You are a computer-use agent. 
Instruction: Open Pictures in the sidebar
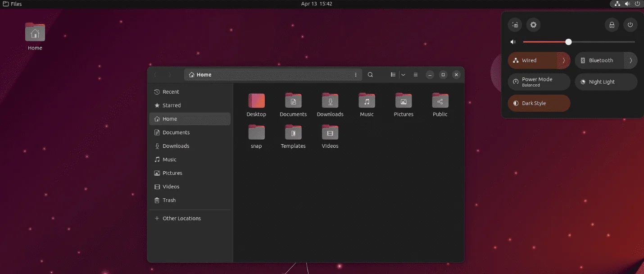pyautogui.click(x=190, y=173)
